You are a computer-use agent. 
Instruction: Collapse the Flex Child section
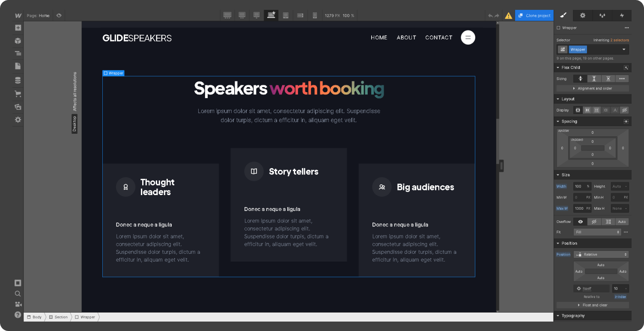(x=558, y=68)
